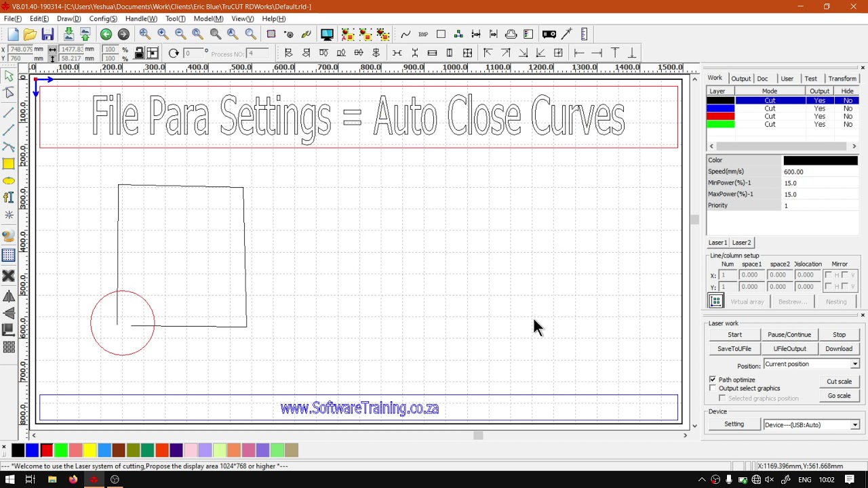The height and width of the screenshot is (488, 868).
Task: Select the Rectangle tool in left toolbar
Action: tap(9, 163)
